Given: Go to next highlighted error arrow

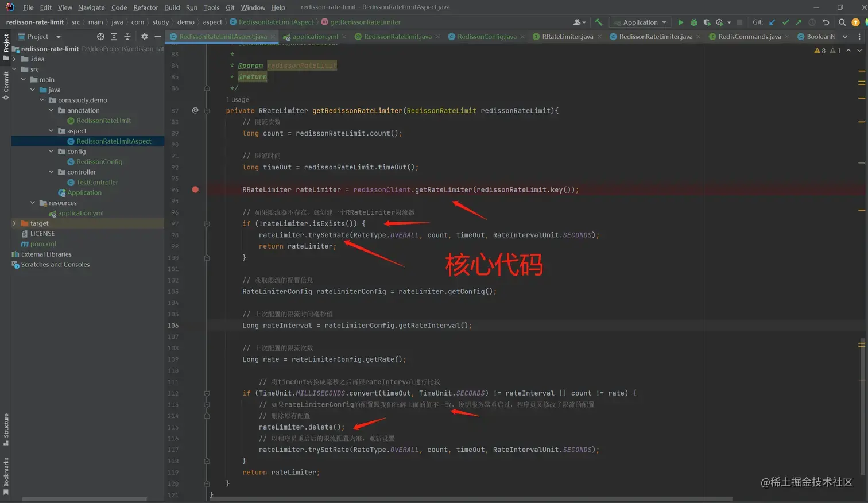Looking at the screenshot, I should coord(859,51).
